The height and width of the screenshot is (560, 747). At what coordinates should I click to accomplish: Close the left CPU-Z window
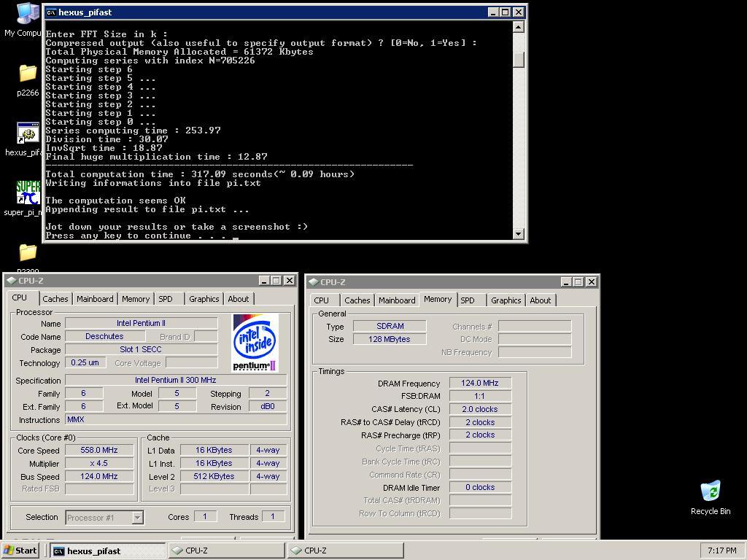coord(289,281)
